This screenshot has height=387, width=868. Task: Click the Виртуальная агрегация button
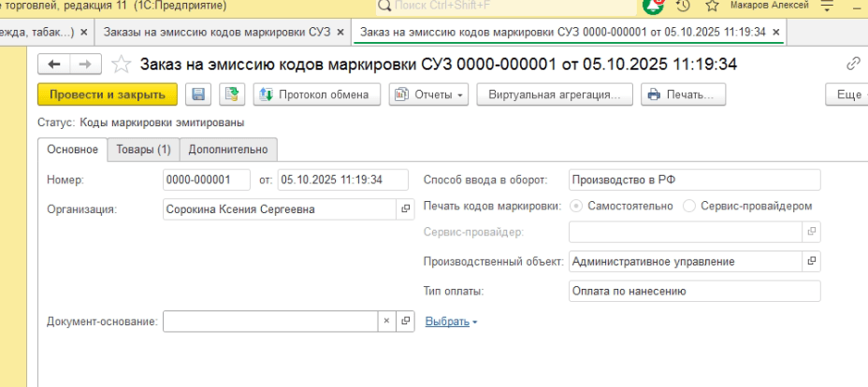555,94
